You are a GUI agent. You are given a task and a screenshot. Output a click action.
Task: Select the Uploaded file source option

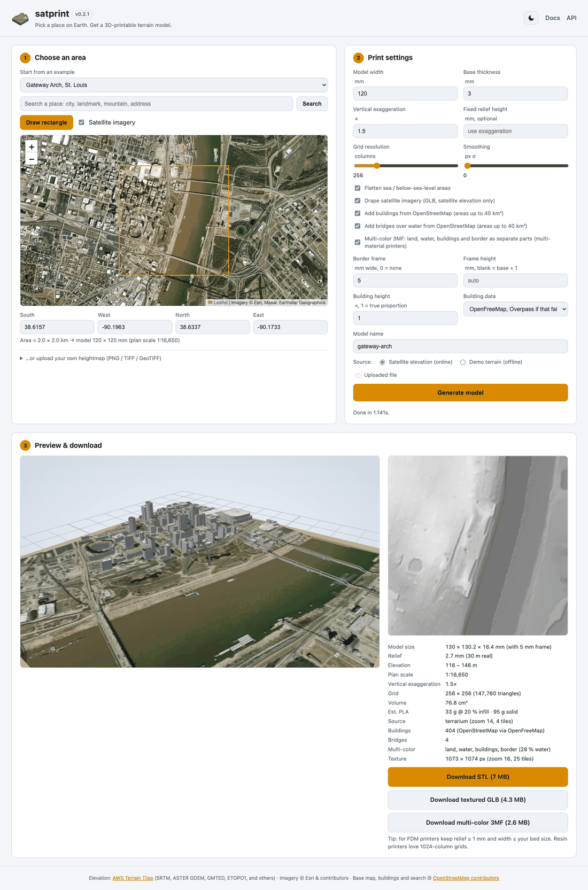click(x=358, y=375)
